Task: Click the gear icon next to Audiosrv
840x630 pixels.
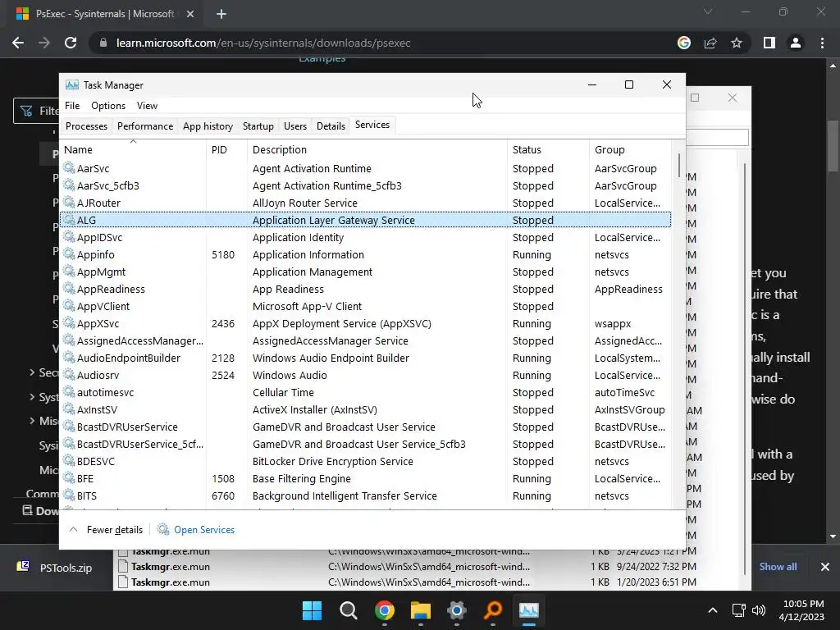Action: (69, 375)
